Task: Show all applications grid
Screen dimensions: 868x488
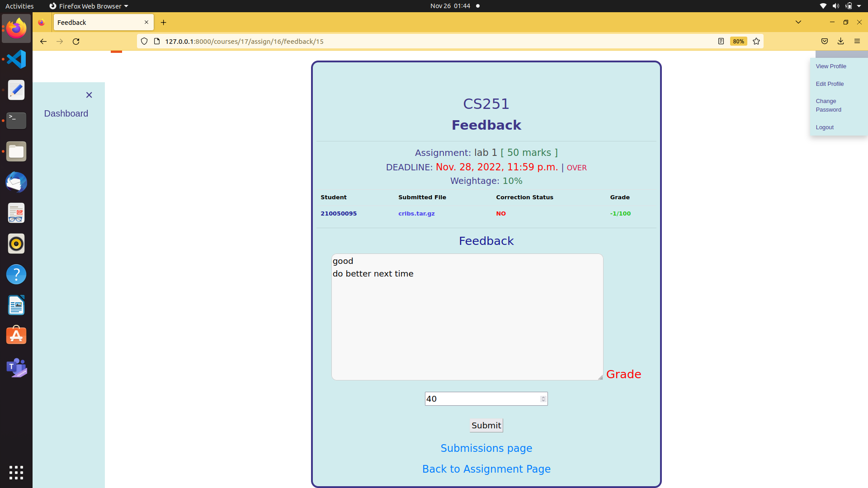Action: (x=16, y=473)
